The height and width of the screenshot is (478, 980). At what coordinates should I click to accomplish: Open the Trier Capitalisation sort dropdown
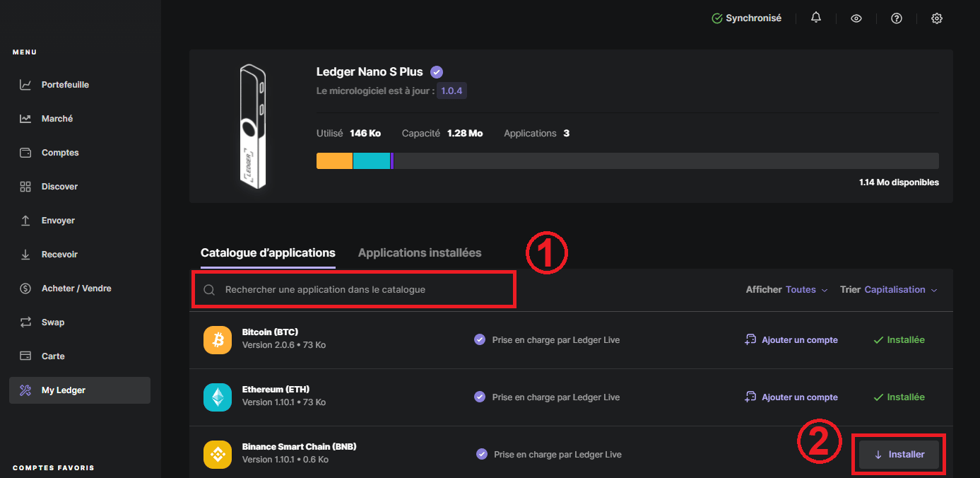pos(889,290)
